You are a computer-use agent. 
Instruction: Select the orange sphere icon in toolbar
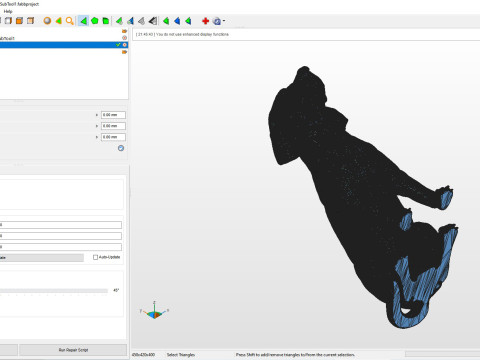coord(47,21)
